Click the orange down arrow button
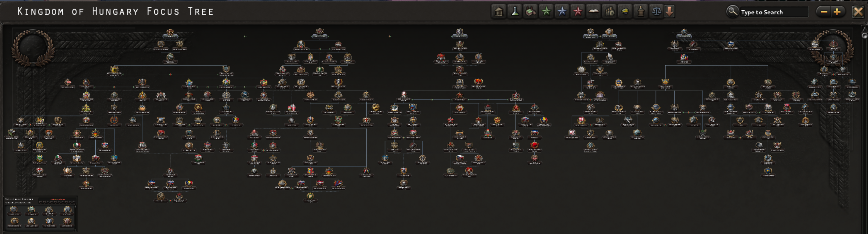 669,12
